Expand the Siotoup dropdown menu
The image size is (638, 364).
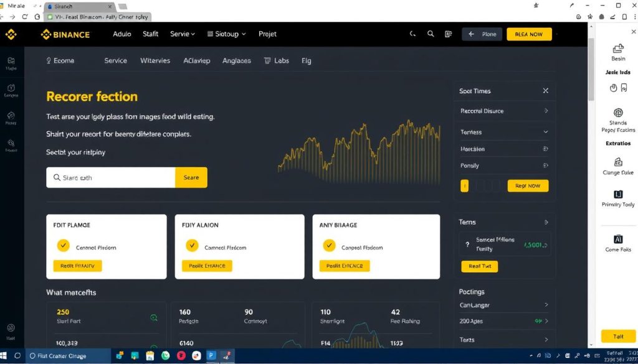coord(227,34)
